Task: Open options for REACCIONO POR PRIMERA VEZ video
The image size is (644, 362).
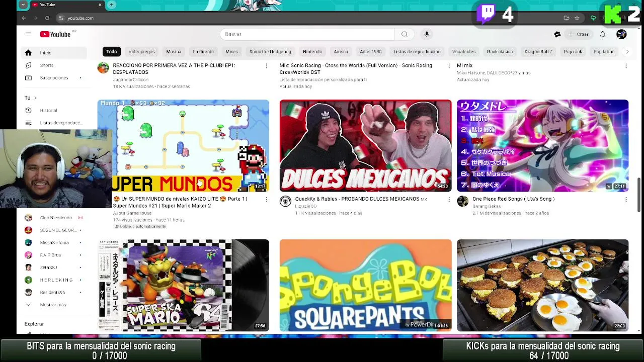Action: coord(266,66)
